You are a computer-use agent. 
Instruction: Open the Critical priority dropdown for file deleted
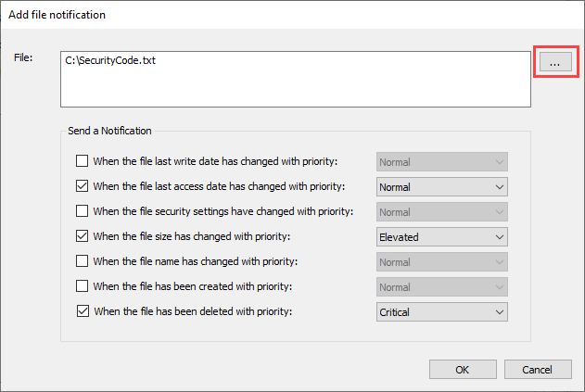pos(441,311)
